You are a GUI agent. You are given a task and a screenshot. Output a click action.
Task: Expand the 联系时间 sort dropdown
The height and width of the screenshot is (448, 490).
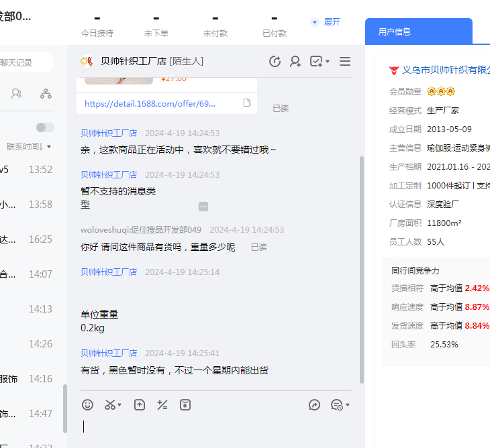click(29, 146)
